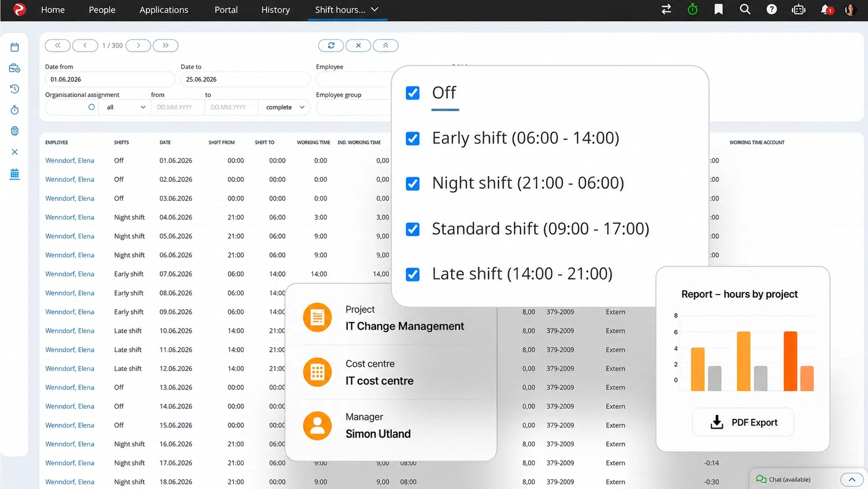Open the People menu item
Screen dimensions: 868x489
pyautogui.click(x=102, y=10)
